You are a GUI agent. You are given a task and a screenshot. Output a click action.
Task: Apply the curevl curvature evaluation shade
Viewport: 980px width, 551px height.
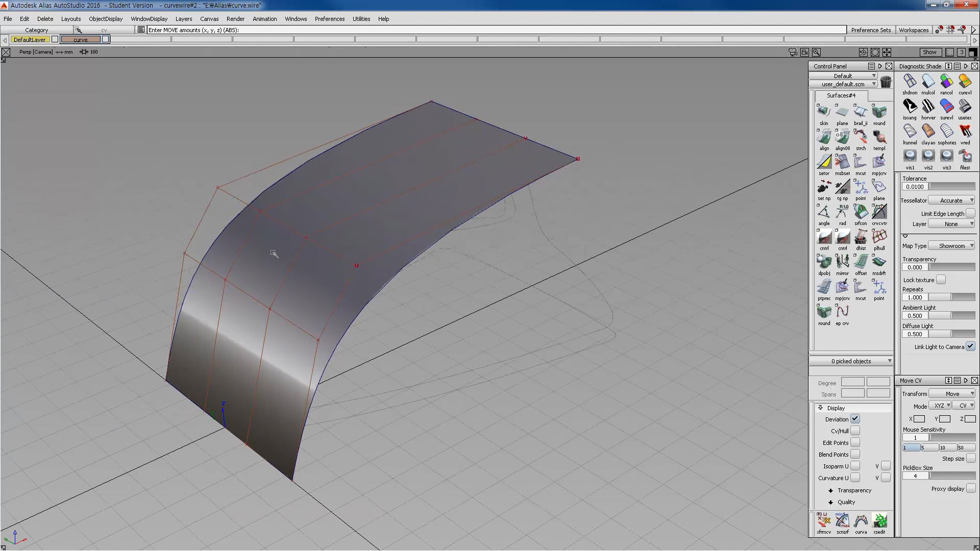click(965, 81)
